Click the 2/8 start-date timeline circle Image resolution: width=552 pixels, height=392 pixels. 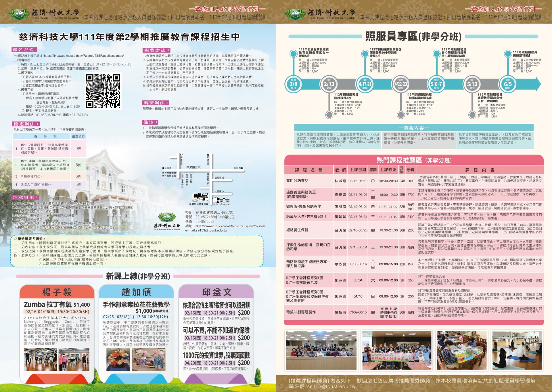[x=293, y=84]
